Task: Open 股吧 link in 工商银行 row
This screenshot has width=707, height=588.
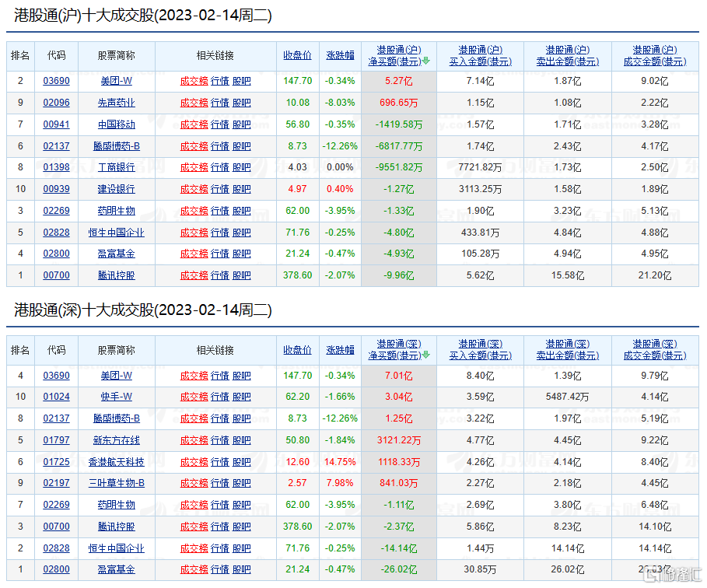Action: tap(241, 167)
